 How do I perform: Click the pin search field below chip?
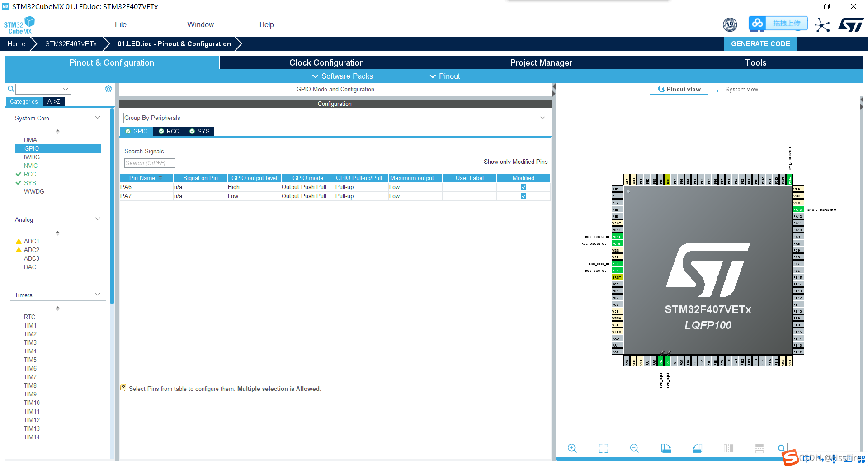(823, 448)
